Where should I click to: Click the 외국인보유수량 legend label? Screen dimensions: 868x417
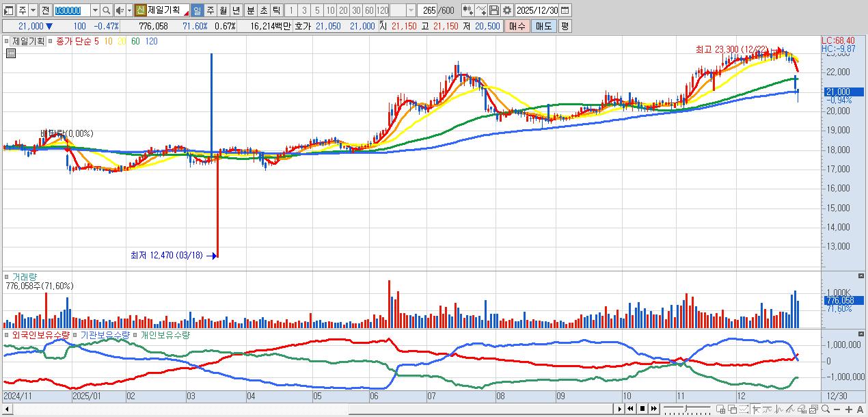(41, 335)
